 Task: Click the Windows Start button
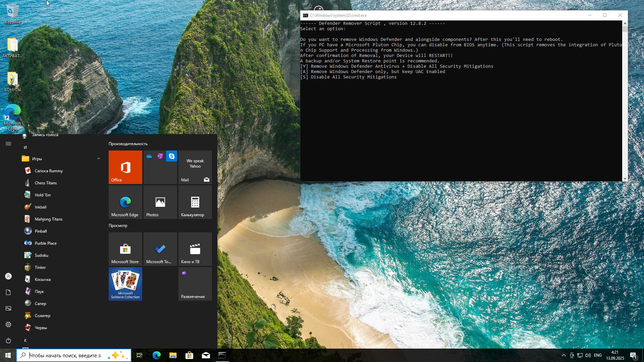click(8, 355)
